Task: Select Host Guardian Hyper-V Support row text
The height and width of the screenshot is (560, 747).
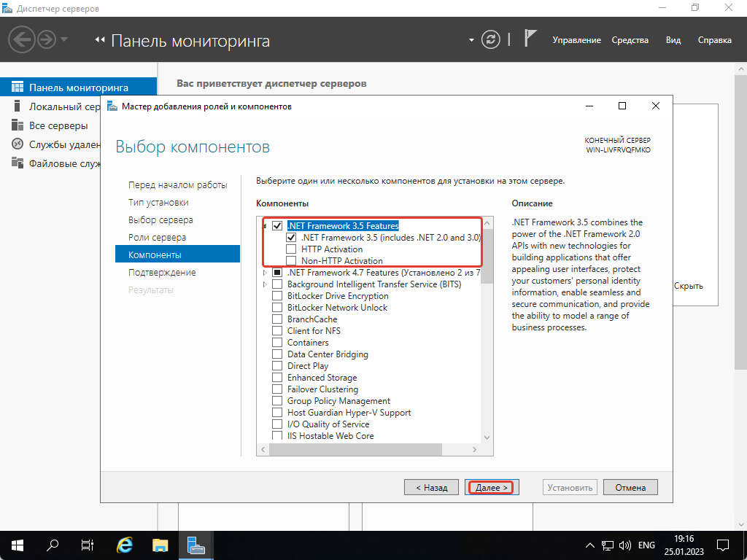Action: (x=349, y=413)
